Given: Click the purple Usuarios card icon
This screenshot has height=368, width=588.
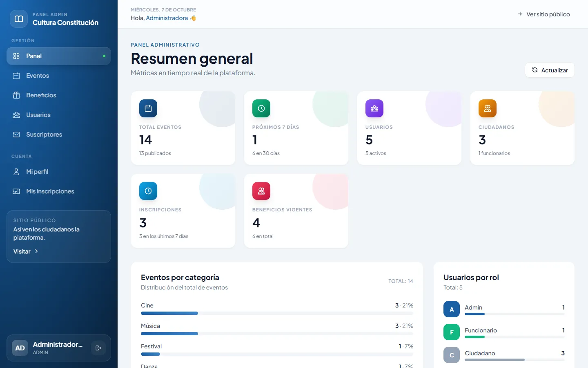Looking at the screenshot, I should coord(374,108).
